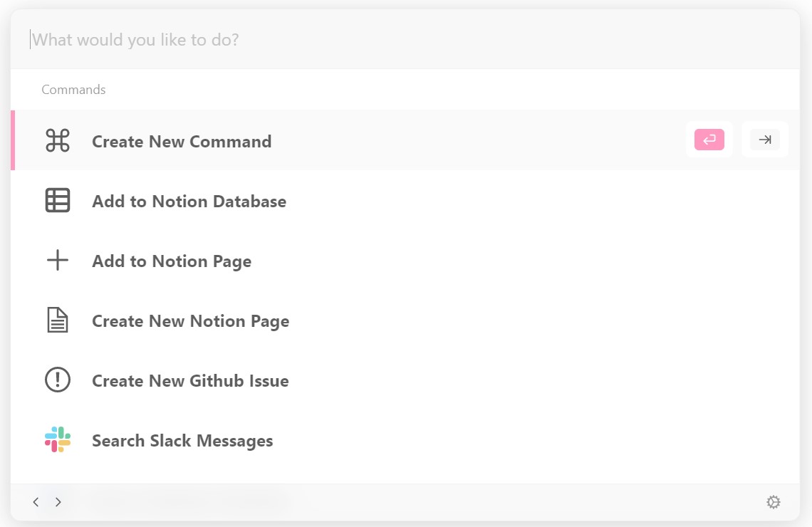Go back with the left chevron
The height and width of the screenshot is (527, 812).
tap(36, 502)
